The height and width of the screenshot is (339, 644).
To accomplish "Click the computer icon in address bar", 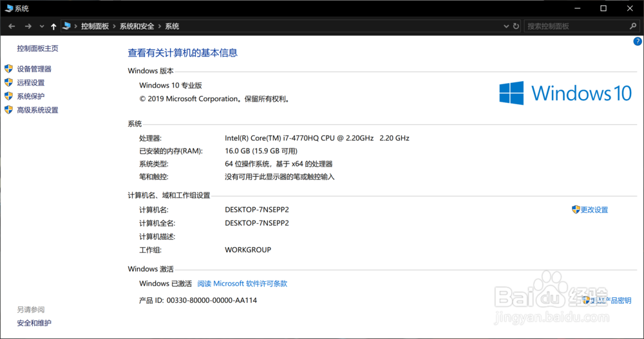I will click(66, 26).
